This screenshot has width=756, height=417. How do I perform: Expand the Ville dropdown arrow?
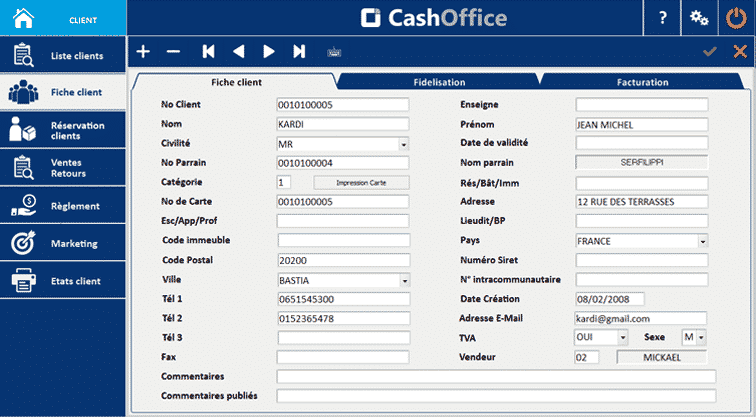(x=405, y=281)
